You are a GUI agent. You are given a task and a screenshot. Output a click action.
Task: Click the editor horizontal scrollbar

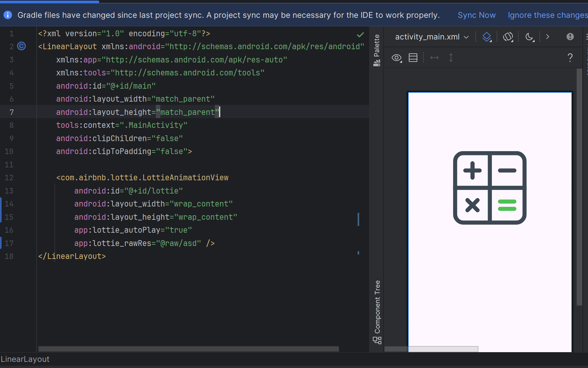(189, 349)
